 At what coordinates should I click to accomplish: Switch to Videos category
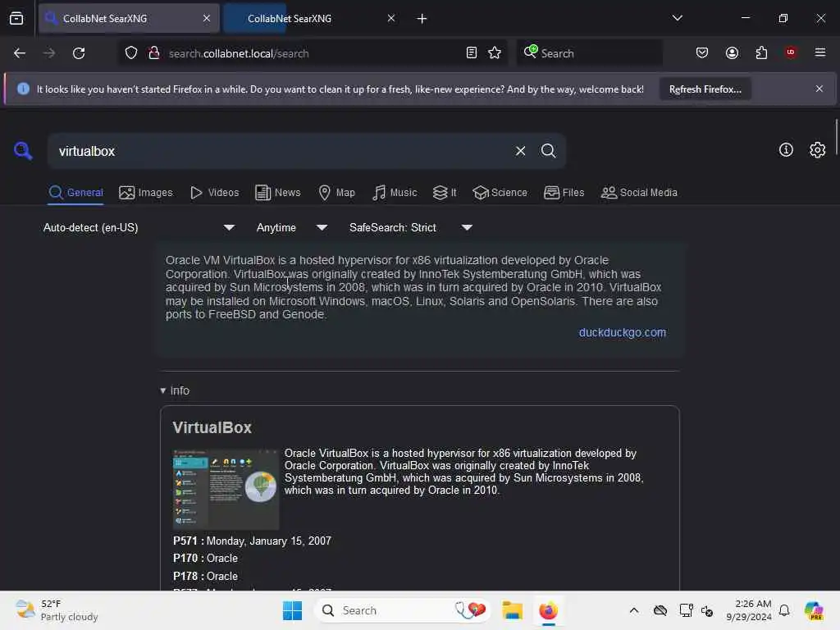(x=215, y=192)
